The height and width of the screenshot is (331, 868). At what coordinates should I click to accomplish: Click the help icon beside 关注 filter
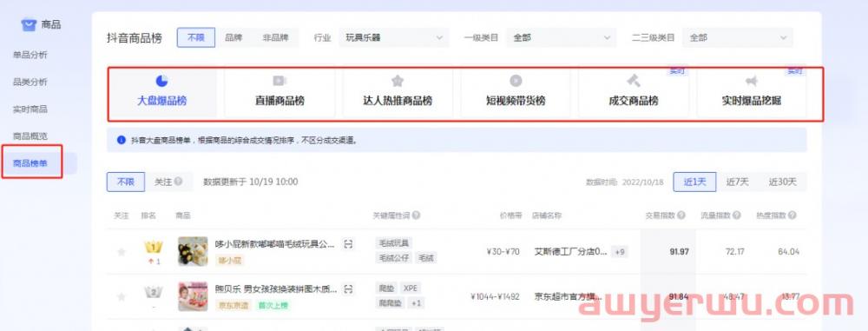click(x=178, y=182)
